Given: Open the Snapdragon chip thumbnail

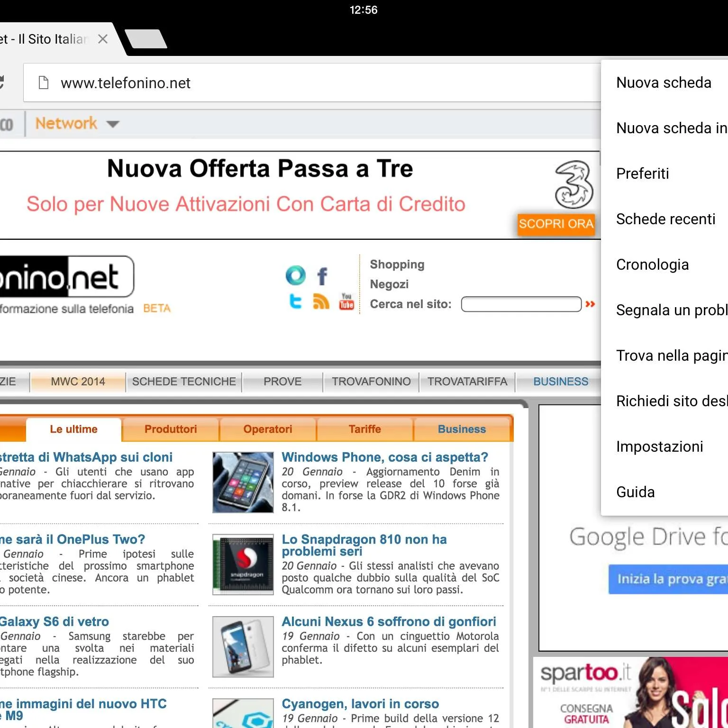Looking at the screenshot, I should point(243,564).
